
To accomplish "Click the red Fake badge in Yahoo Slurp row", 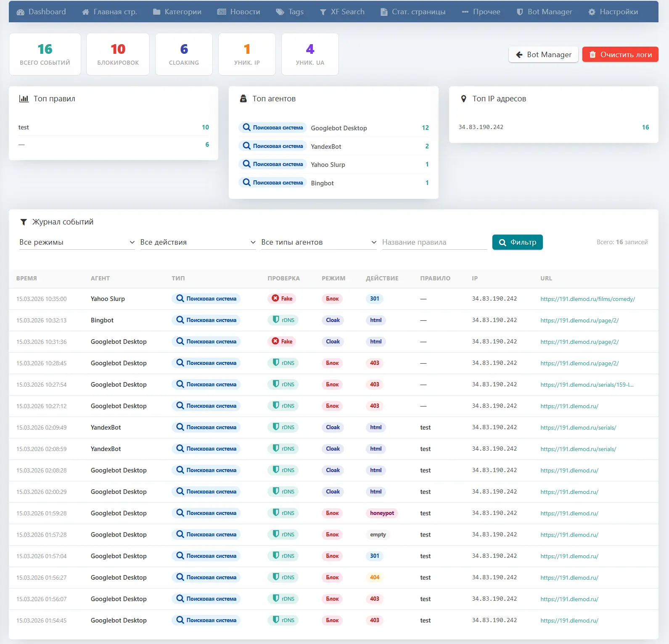I will coord(282,299).
